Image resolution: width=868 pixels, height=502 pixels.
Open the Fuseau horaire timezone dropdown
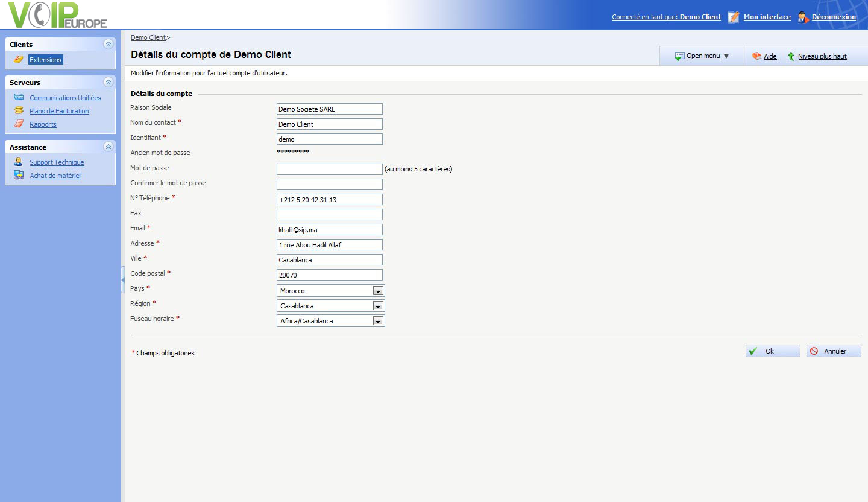[x=378, y=321]
